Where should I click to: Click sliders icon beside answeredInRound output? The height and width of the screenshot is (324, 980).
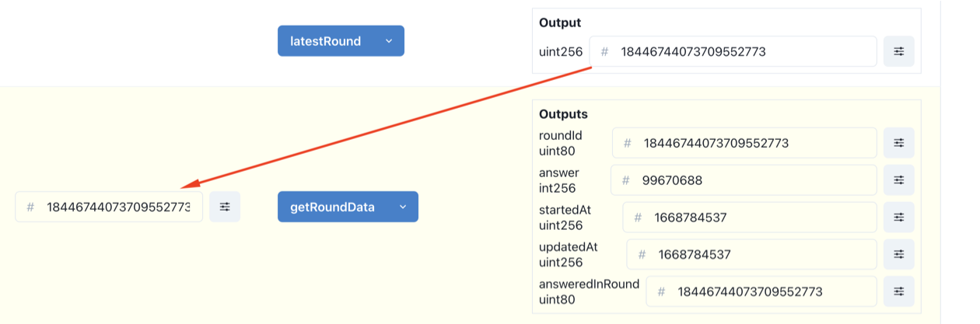tap(898, 291)
